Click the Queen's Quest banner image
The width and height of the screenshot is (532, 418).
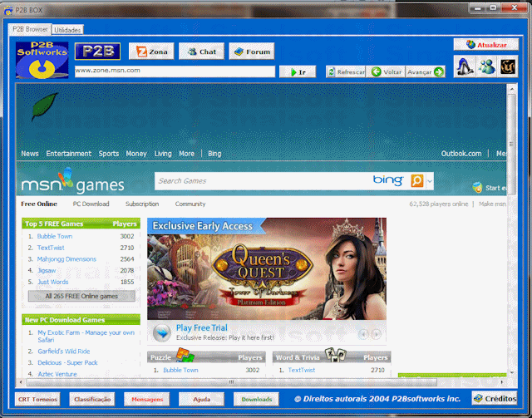point(267,268)
